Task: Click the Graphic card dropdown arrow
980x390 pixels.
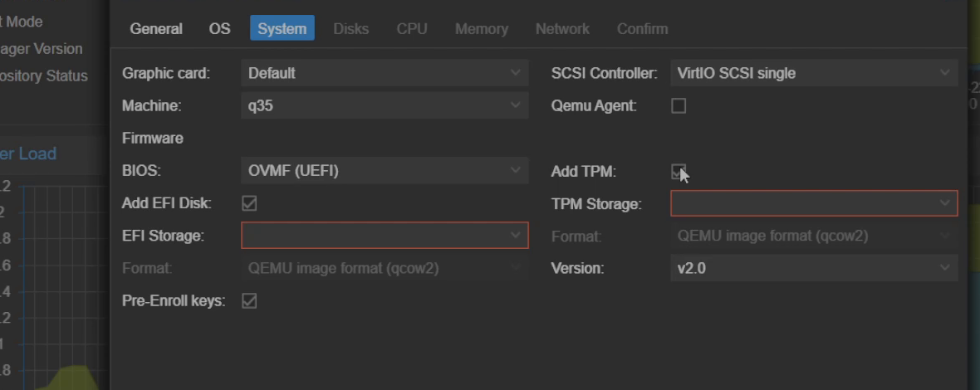Action: click(x=515, y=73)
